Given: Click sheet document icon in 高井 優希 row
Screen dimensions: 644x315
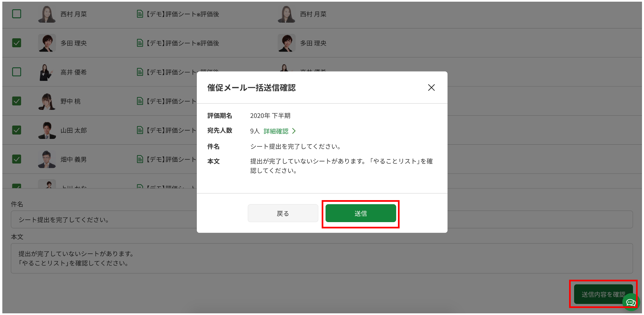Looking at the screenshot, I should 140,72.
